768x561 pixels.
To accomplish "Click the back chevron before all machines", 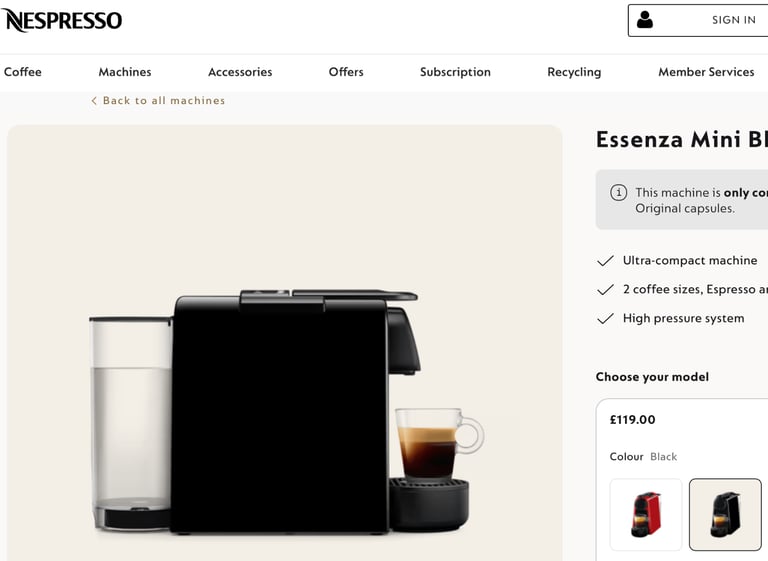I will (x=94, y=100).
